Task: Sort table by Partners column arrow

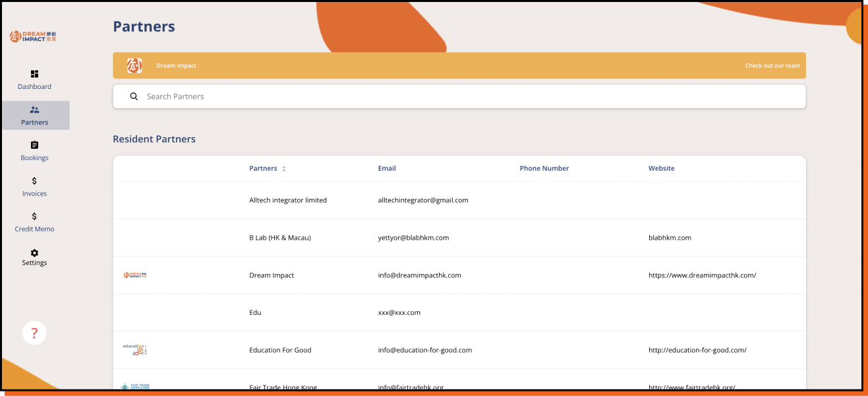Action: [284, 169]
